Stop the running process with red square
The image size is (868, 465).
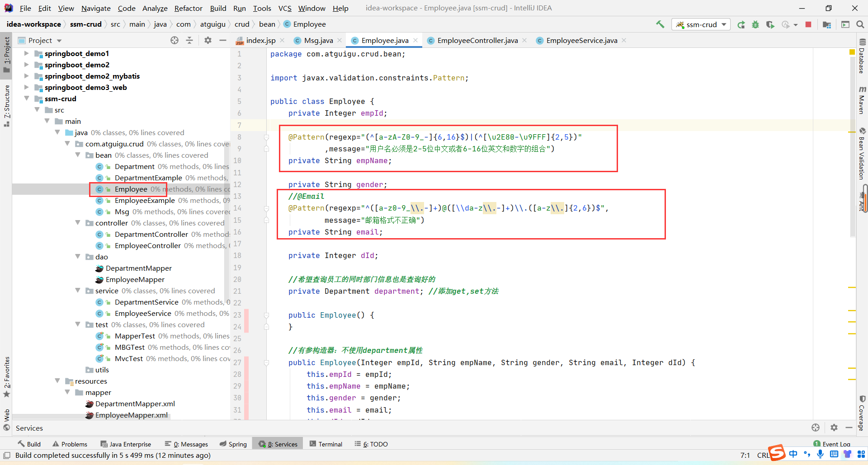808,24
